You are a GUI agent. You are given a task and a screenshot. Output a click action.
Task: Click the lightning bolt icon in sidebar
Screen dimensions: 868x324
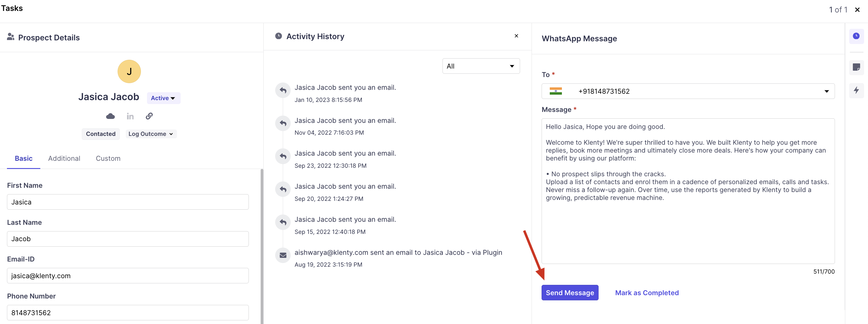tap(856, 90)
